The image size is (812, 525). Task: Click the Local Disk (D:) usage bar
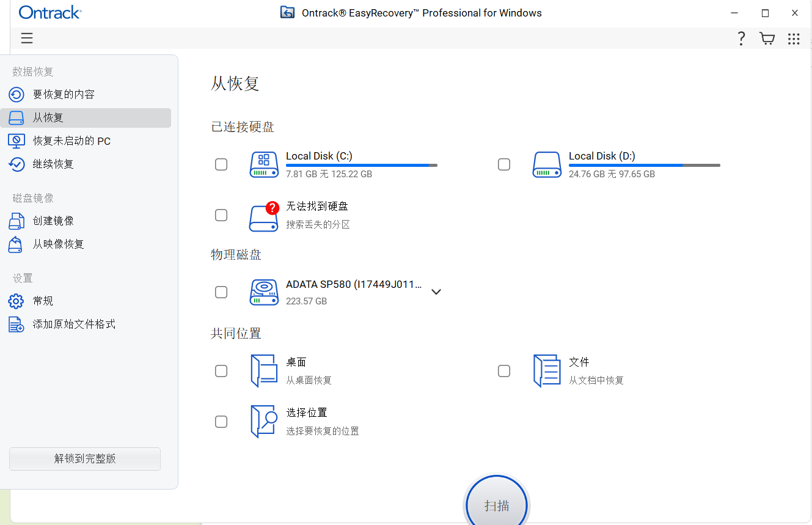point(645,165)
